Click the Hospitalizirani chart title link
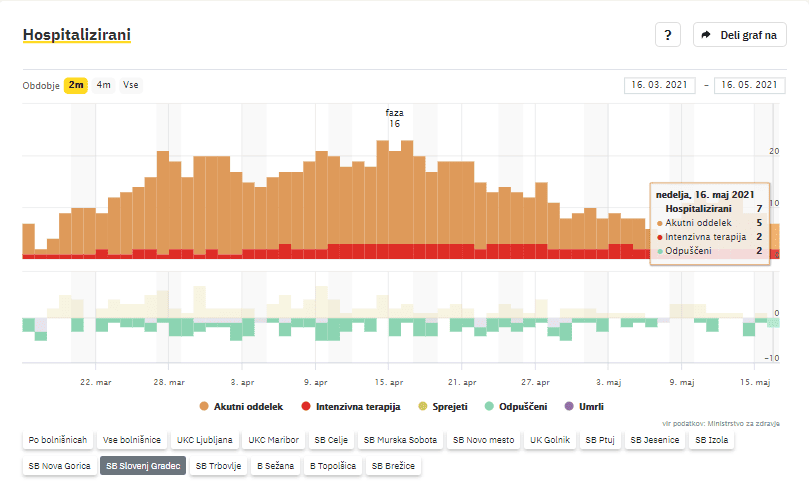The width and height of the screenshot is (809, 485). pyautogui.click(x=76, y=36)
